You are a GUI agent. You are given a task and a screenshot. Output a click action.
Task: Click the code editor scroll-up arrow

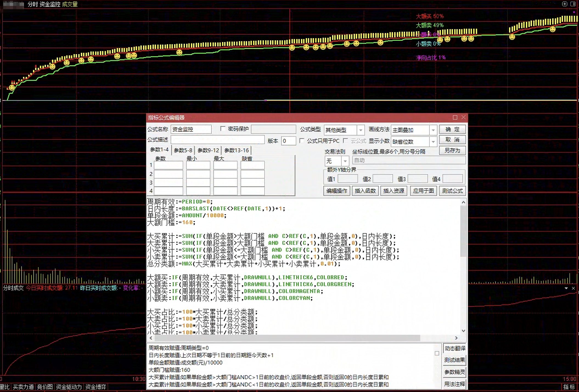click(x=463, y=202)
